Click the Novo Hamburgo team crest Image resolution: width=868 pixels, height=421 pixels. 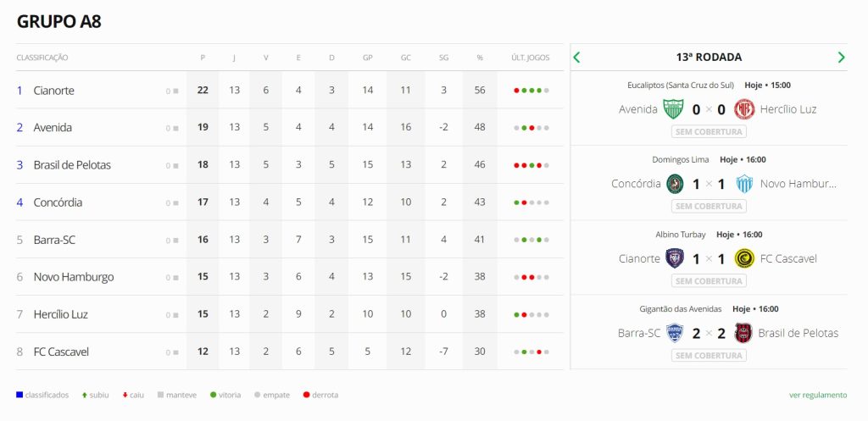point(744,184)
